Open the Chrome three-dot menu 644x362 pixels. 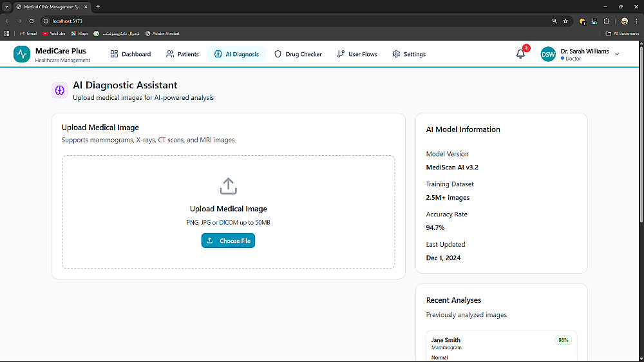click(x=637, y=21)
